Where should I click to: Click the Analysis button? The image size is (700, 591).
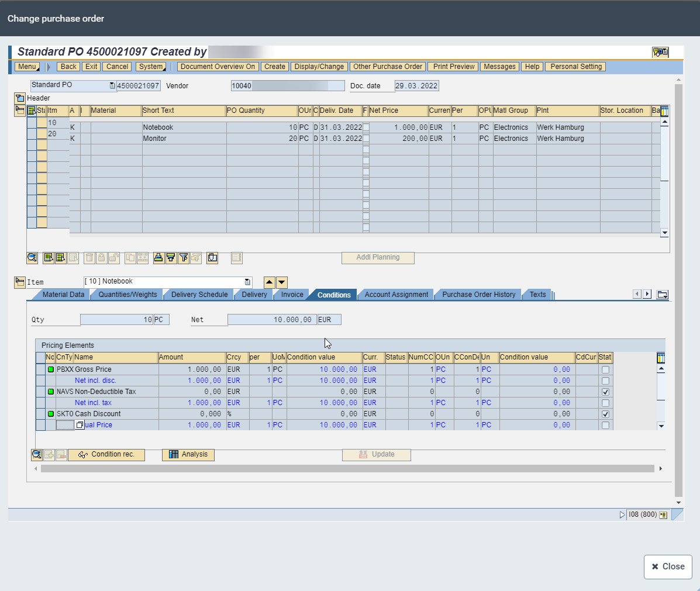188,455
